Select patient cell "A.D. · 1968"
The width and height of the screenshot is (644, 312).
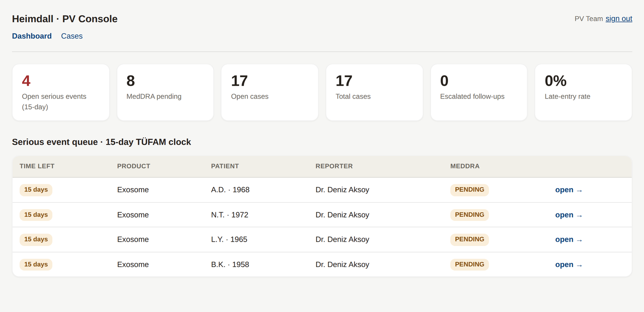coord(230,190)
